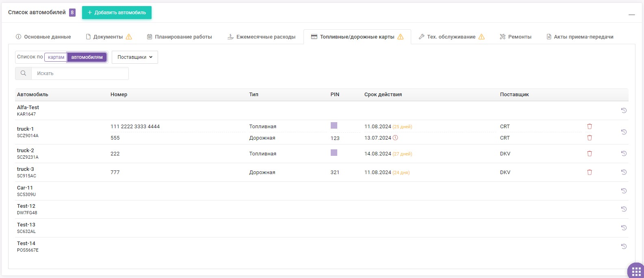Click warning icon on Тех. обслуживание tab
Image resolution: width=644 pixels, height=278 pixels.
[481, 37]
